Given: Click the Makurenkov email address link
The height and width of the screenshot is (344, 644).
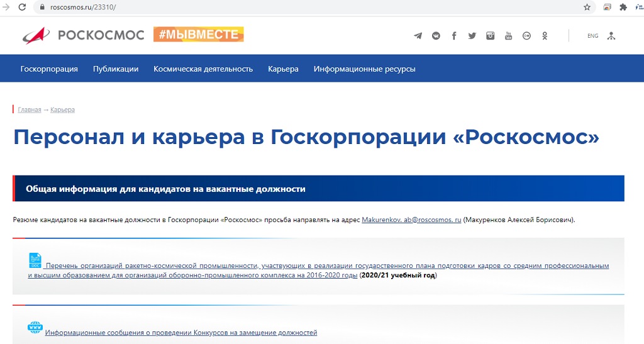Looking at the screenshot, I should coord(411,219).
